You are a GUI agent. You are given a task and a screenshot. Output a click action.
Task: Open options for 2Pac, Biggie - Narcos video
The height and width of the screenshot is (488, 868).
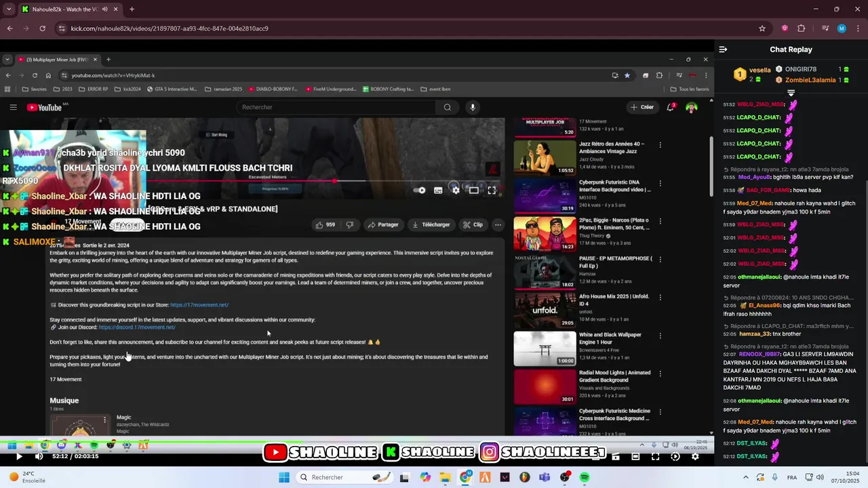pos(660,220)
